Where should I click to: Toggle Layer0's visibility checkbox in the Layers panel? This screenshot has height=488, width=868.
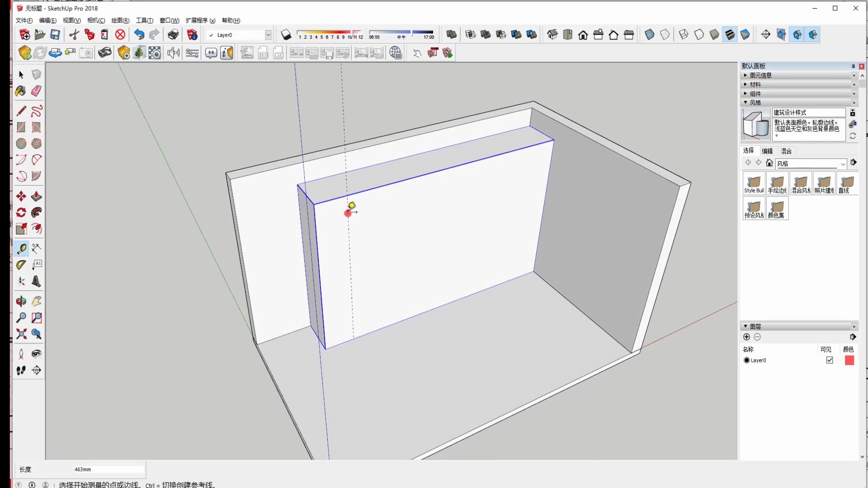click(830, 360)
